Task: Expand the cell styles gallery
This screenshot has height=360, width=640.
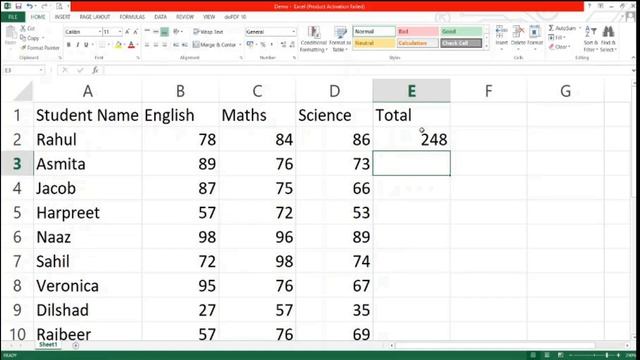Action: 486,46
